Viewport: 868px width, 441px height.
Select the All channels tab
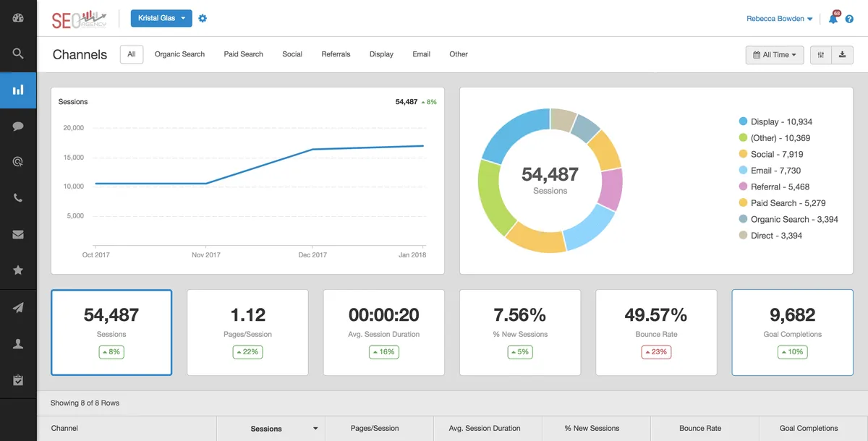[132, 54]
